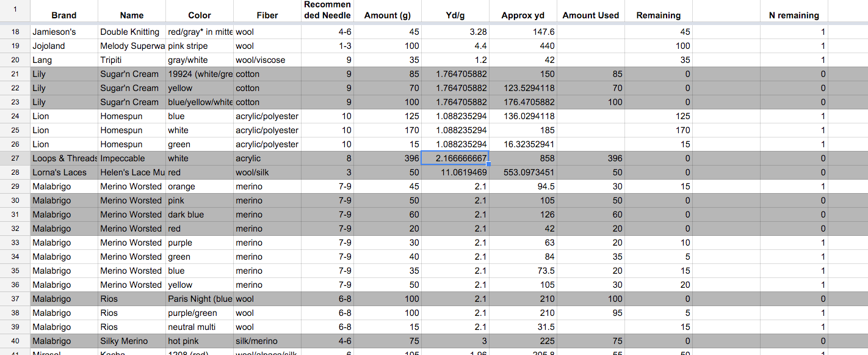Select the Approx yd column header
This screenshot has width=868, height=355.
523,15
